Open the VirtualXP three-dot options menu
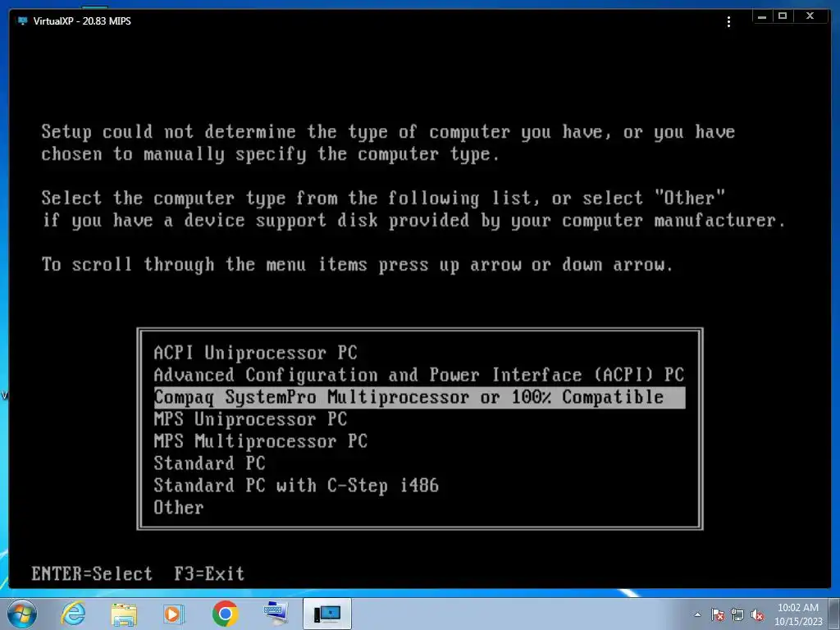This screenshot has width=840, height=630. [x=728, y=21]
